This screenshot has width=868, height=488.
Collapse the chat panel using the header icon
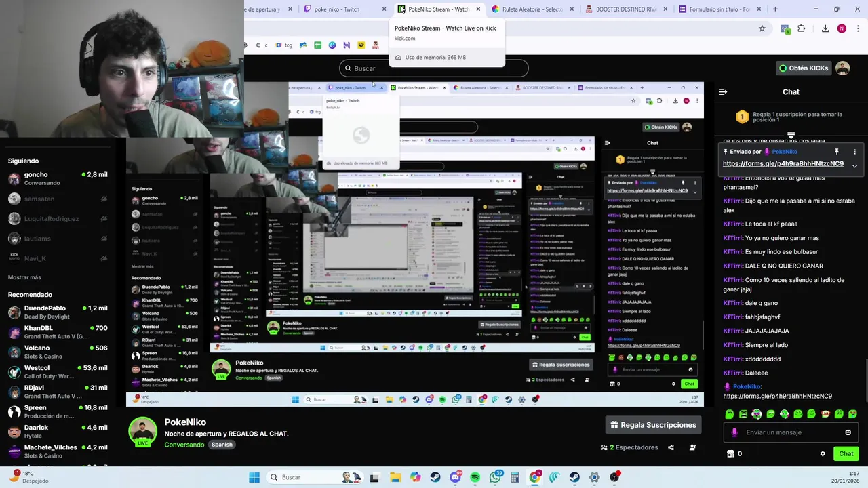(723, 91)
